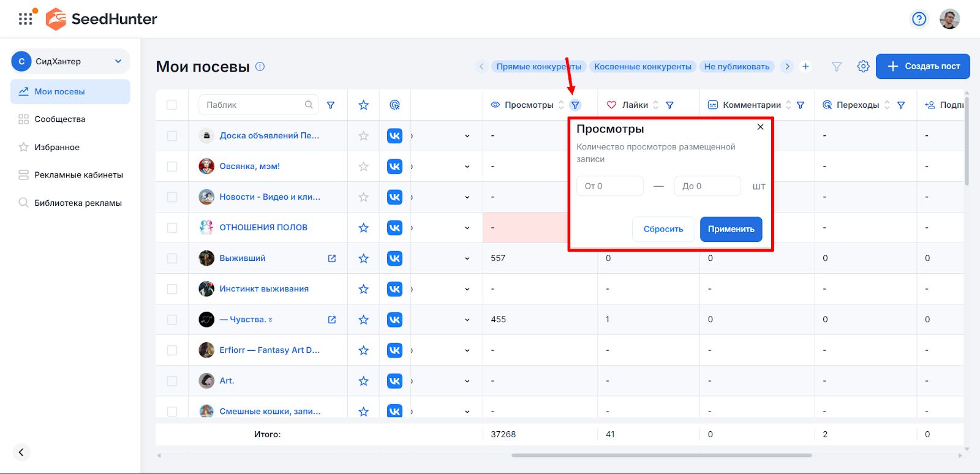This screenshot has width=980, height=474.
Task: Check the Овсянка, мэм! row checkbox
Action: [172, 167]
